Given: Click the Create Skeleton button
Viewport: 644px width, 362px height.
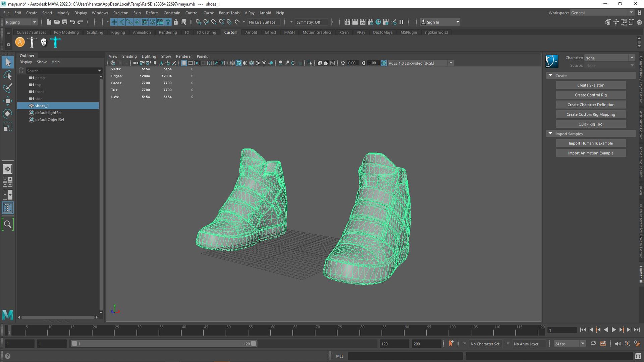Looking at the screenshot, I should (591, 85).
